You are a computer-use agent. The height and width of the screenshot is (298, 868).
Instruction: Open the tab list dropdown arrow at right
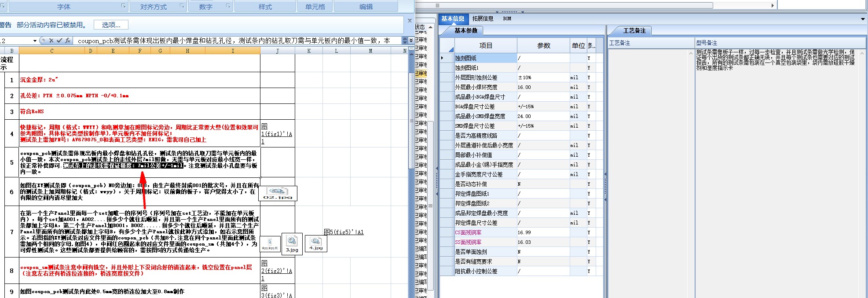pos(863,19)
